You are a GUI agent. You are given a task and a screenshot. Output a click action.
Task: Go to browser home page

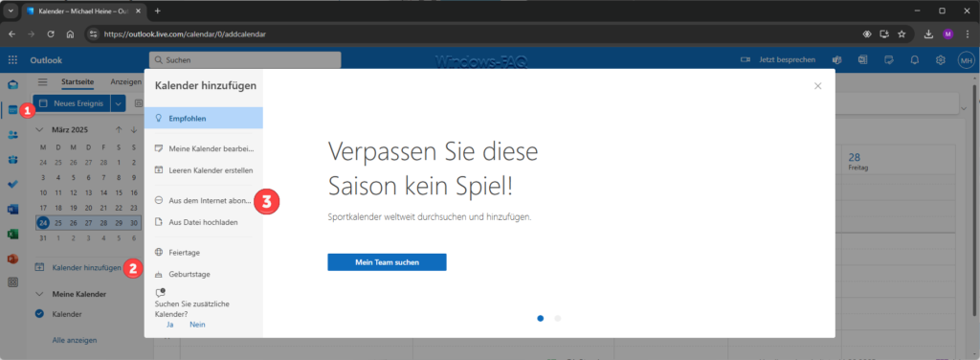70,34
